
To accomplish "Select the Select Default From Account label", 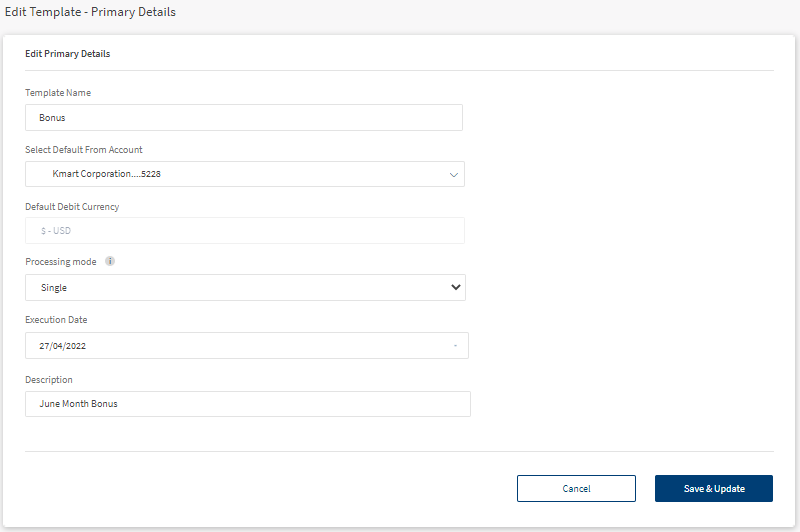I will pos(84,149).
